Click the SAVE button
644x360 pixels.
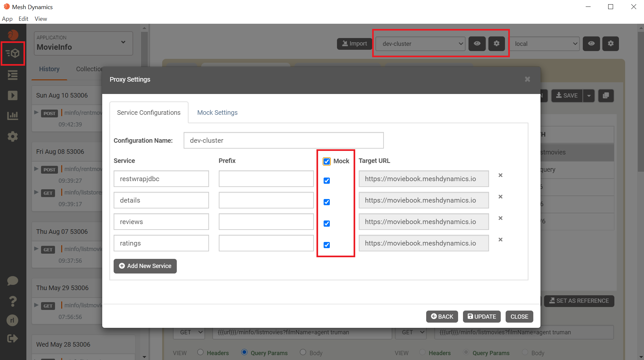coord(567,96)
